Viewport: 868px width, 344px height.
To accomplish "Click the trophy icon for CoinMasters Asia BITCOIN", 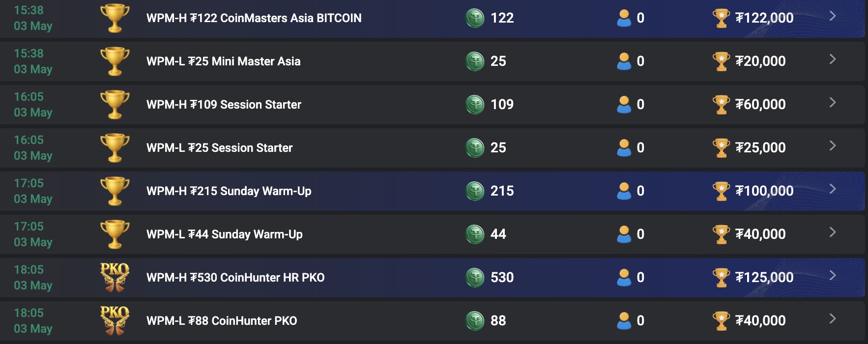I will pos(115,18).
